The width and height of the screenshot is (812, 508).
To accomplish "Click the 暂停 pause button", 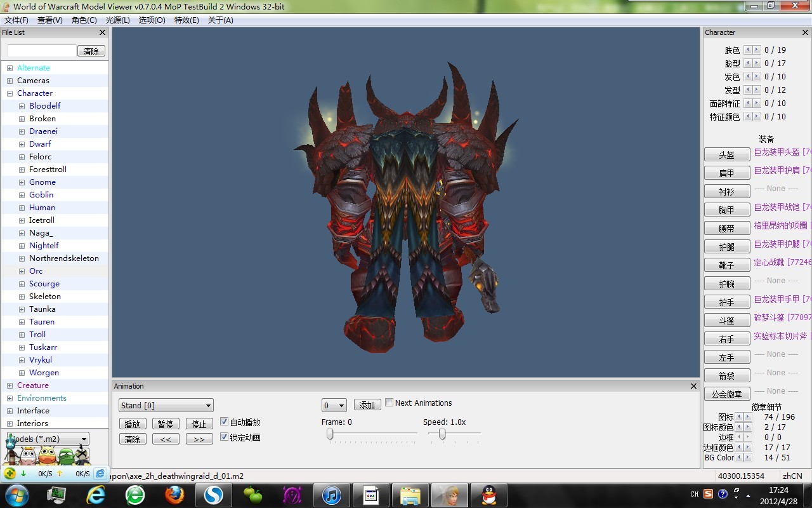I will [x=166, y=424].
